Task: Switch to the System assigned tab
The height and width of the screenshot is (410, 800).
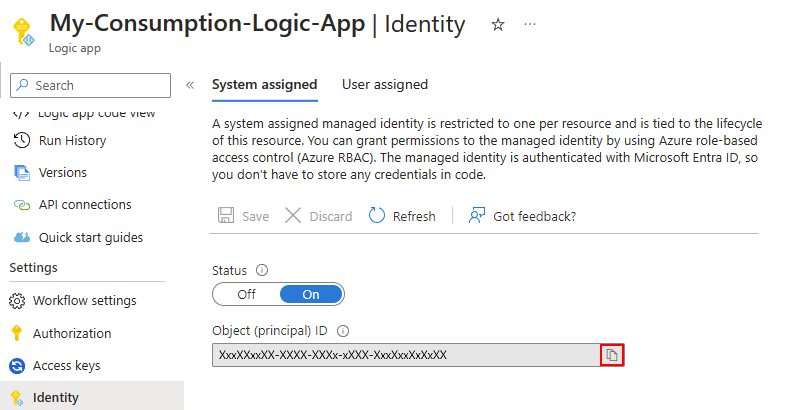Action: (x=264, y=84)
